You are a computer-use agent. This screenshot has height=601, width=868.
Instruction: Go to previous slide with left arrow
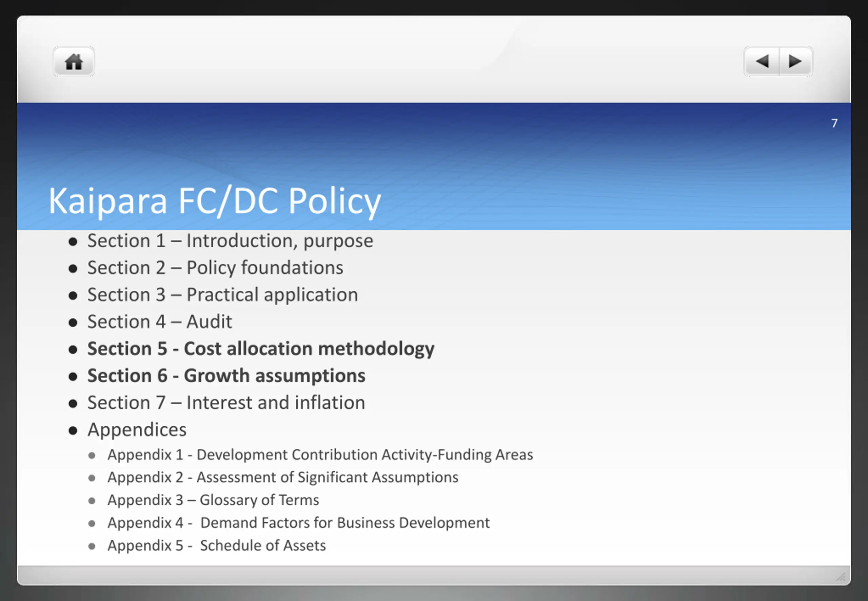pyautogui.click(x=762, y=62)
